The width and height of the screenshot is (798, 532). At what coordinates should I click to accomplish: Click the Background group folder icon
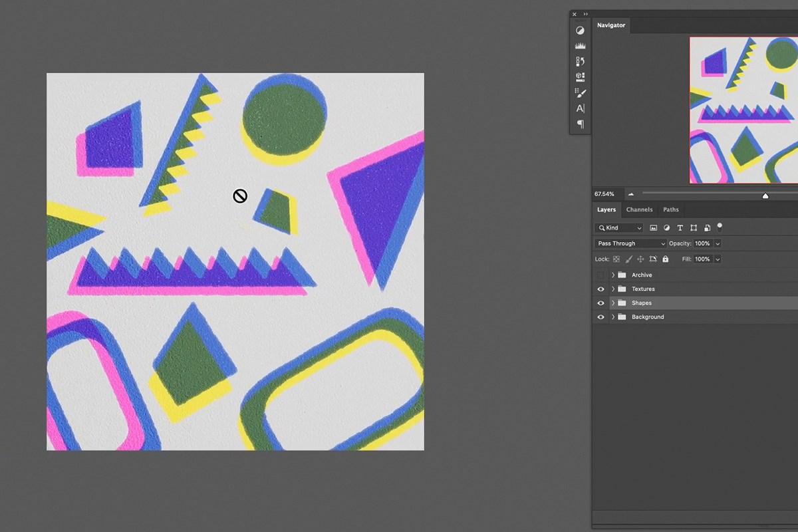tap(622, 317)
